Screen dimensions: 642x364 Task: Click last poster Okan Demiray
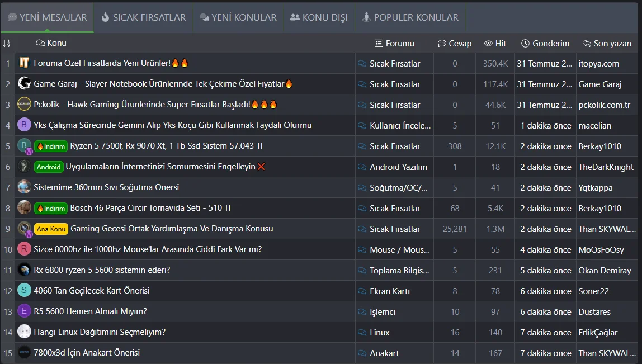[605, 270]
